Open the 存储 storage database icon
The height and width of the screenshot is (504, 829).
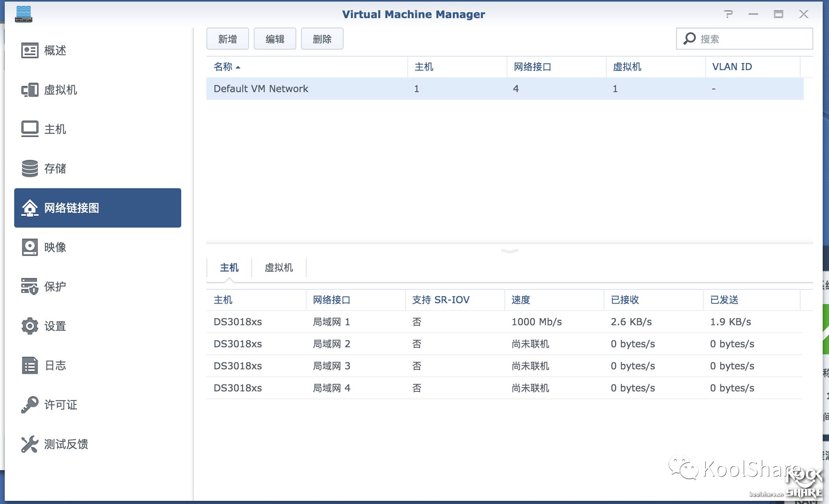pos(30,169)
